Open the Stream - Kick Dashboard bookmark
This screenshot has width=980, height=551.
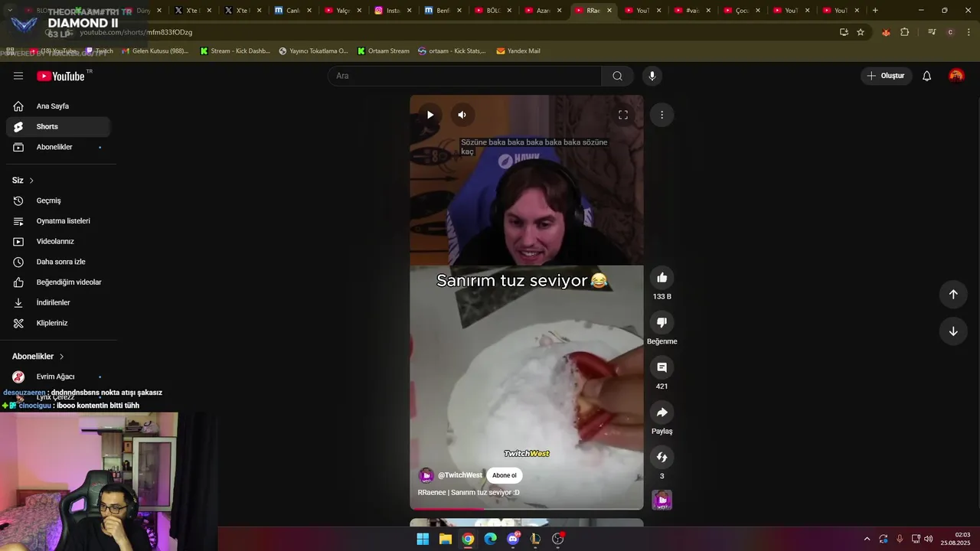click(x=235, y=51)
